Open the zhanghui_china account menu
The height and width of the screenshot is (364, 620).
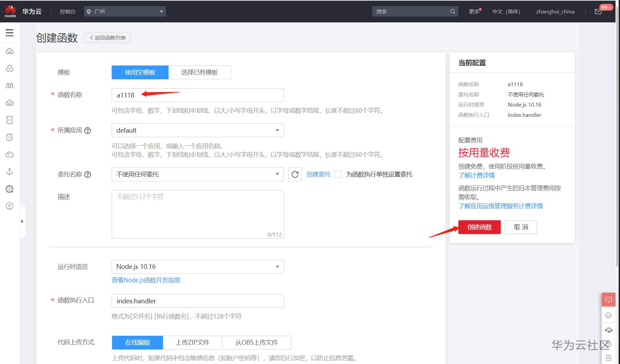coord(555,12)
